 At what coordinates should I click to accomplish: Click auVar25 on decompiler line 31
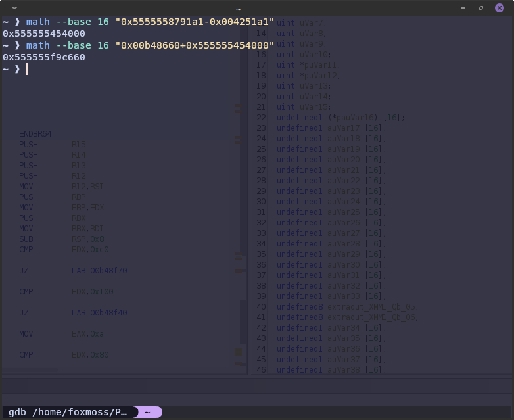[343, 212]
